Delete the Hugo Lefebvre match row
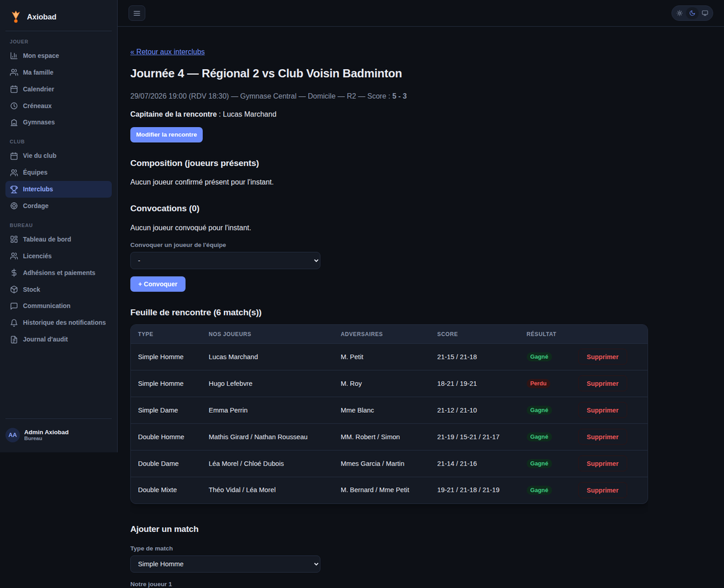724x588 pixels. click(x=602, y=384)
